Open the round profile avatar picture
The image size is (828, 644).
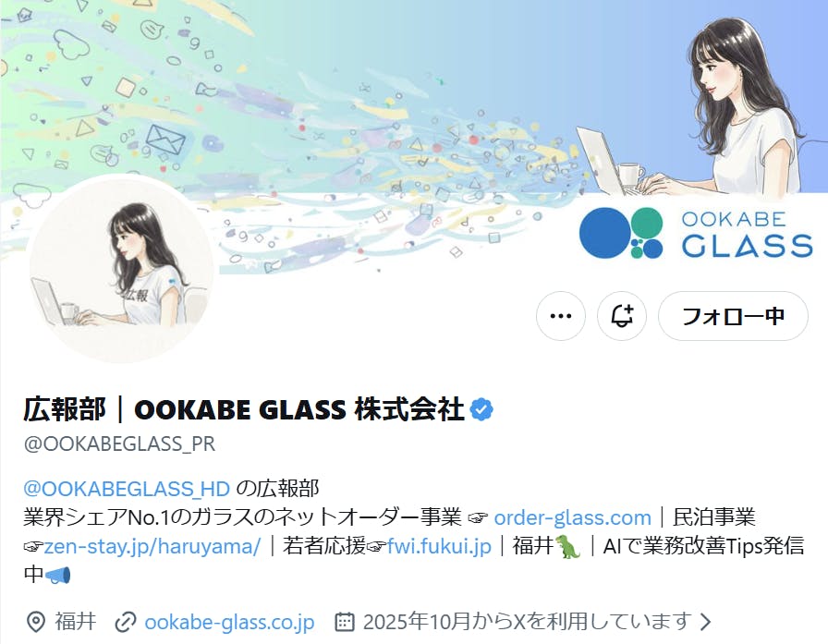[121, 270]
